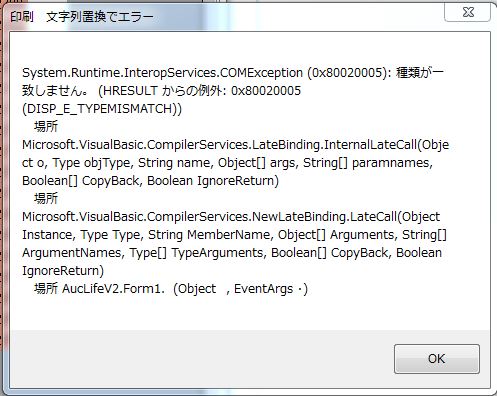Click 'Boolean[] CopyBack, Boolean IgnoreReturn)' line
Viewport: 497px width, 396px height.
pos(150,181)
